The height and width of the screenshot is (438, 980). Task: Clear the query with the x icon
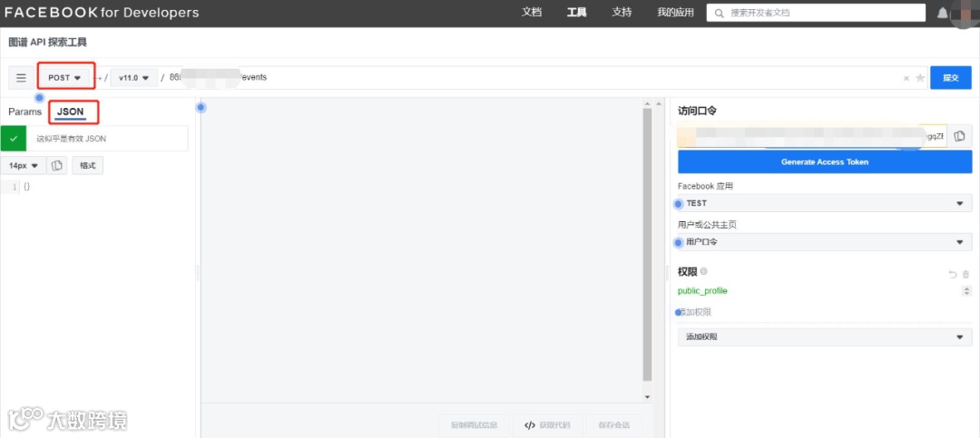(906, 78)
